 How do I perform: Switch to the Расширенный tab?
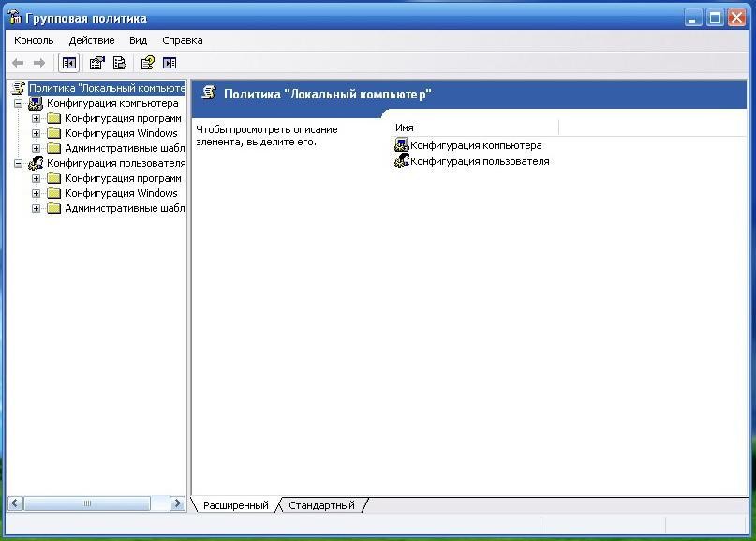point(235,505)
